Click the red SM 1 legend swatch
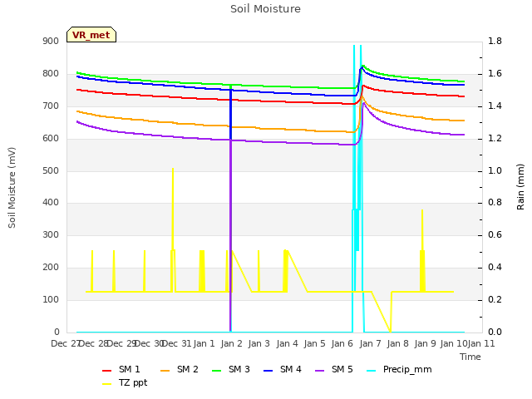The height and width of the screenshot is (399, 532). (x=107, y=371)
